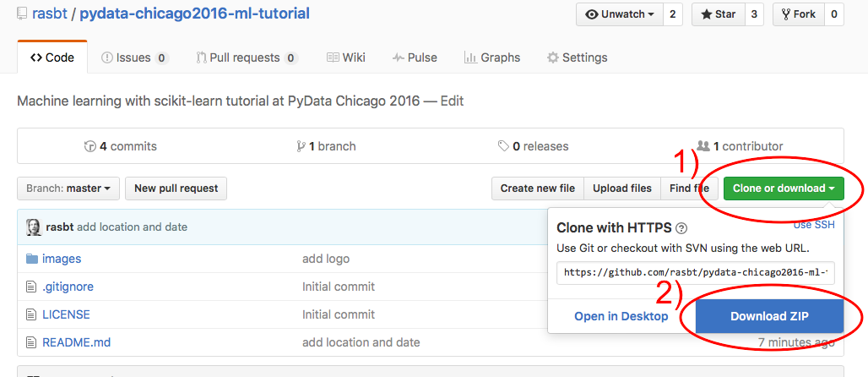The width and height of the screenshot is (868, 377).
Task: Click the help icon beside Clone with HTTPS
Action: (x=681, y=227)
